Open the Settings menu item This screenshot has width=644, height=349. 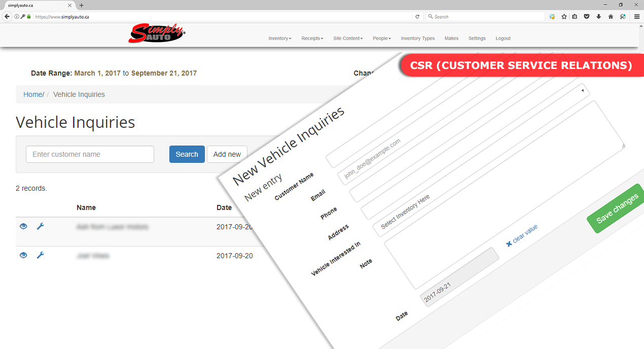(477, 39)
